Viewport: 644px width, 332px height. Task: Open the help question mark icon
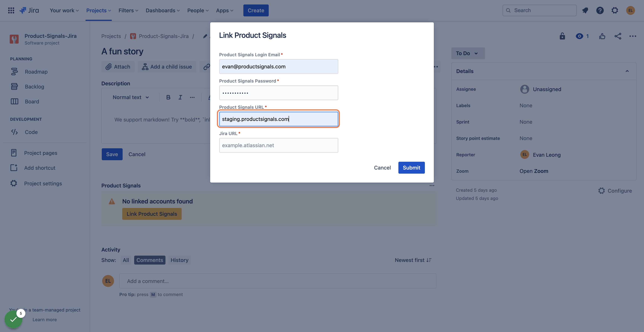click(x=600, y=10)
